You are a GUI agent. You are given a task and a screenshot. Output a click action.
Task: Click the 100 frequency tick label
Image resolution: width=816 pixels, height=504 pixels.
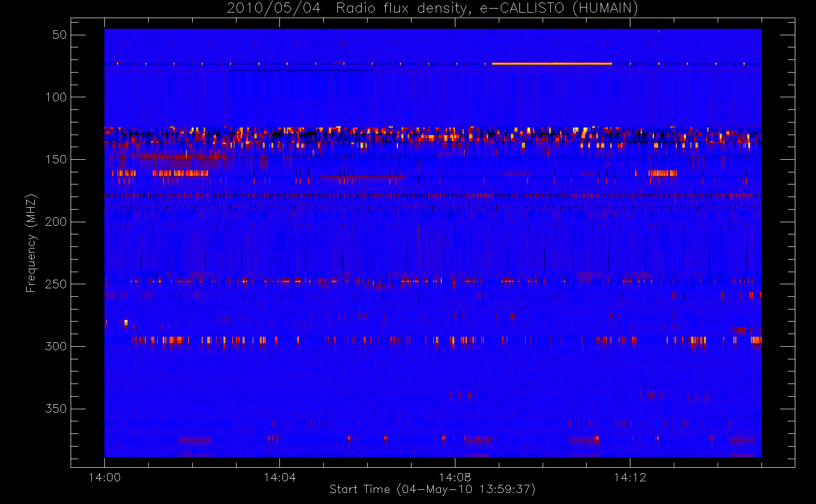[x=56, y=97]
